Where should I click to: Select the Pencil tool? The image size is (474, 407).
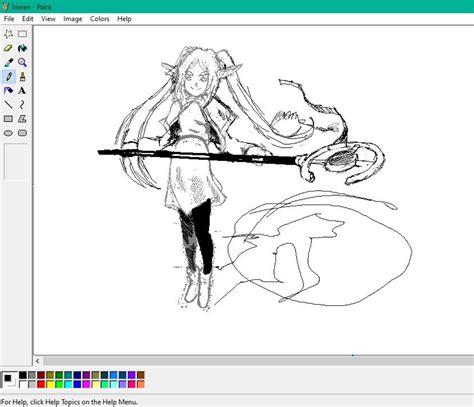(8, 77)
